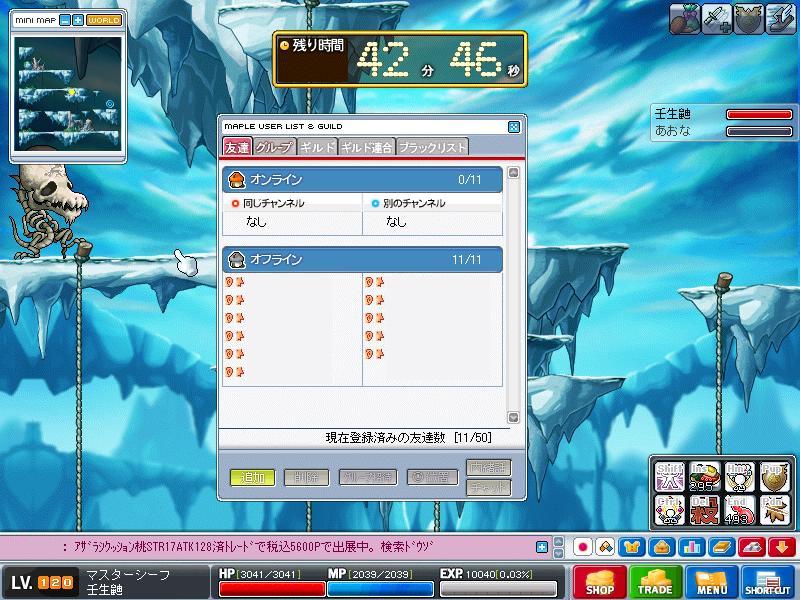The height and width of the screenshot is (600, 800).
Task: Switch to the ブラックリスト tab
Action: (x=433, y=147)
